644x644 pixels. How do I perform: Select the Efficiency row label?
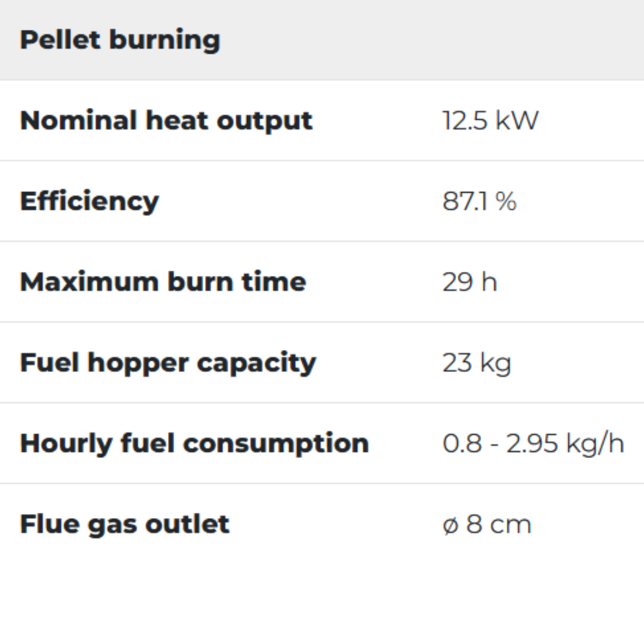click(89, 201)
